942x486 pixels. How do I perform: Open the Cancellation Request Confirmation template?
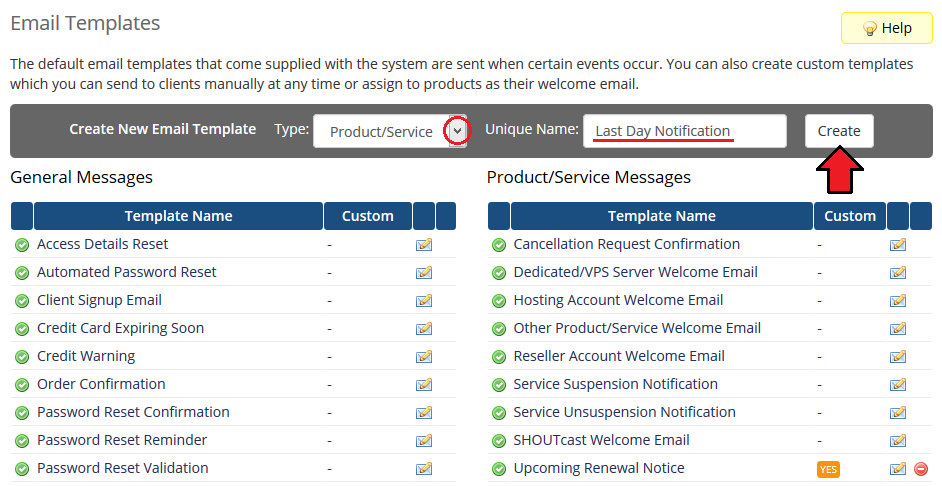(x=627, y=244)
